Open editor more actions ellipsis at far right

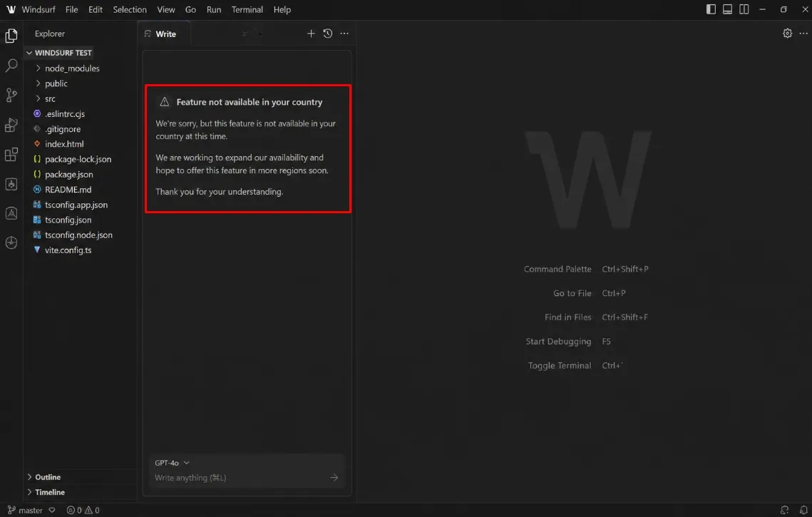803,34
